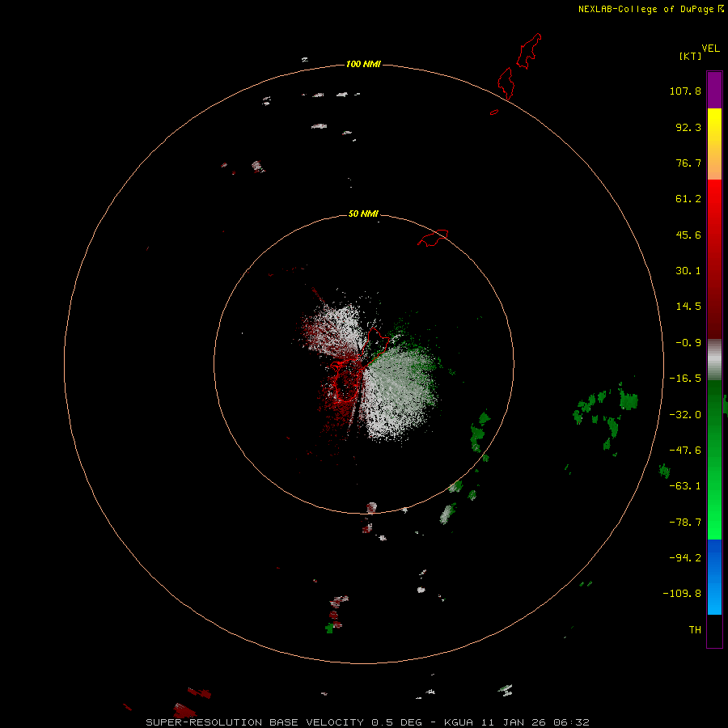Click the KGUA 11 JAN 26 06:32 timestamp
The height and width of the screenshot is (728, 728).
517,722
